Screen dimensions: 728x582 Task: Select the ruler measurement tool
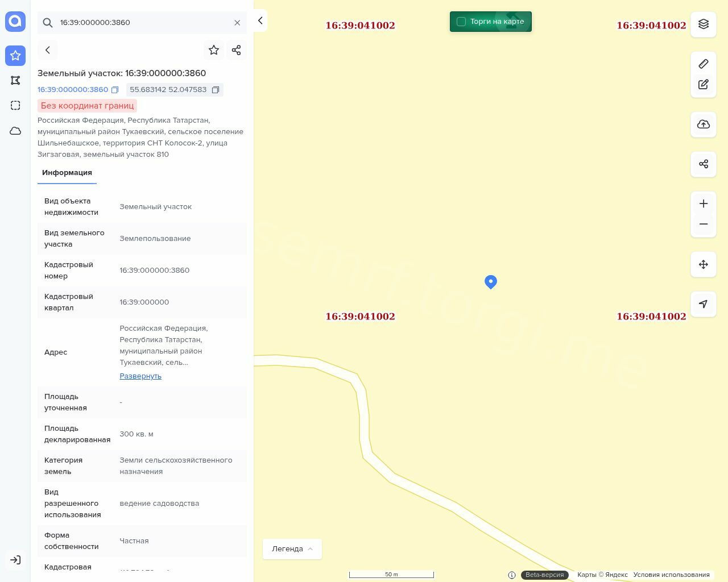pyautogui.click(x=704, y=64)
